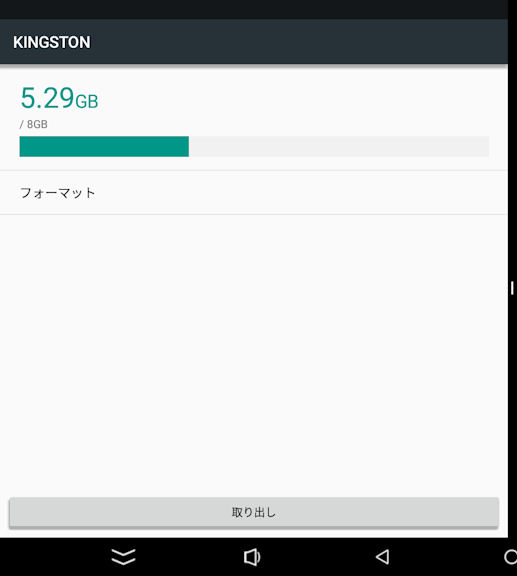Click the KINGSTON title in header

(52, 42)
